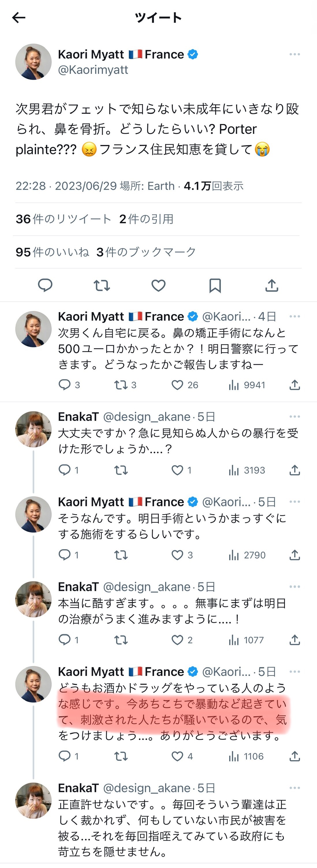Open more options on main tweet
The width and height of the screenshot is (317, 868).
(294, 54)
